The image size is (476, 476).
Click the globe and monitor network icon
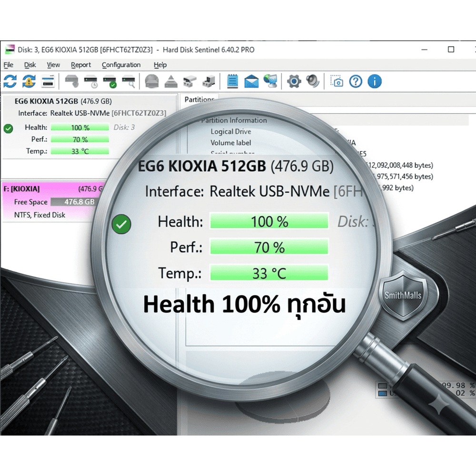pyautogui.click(x=270, y=81)
